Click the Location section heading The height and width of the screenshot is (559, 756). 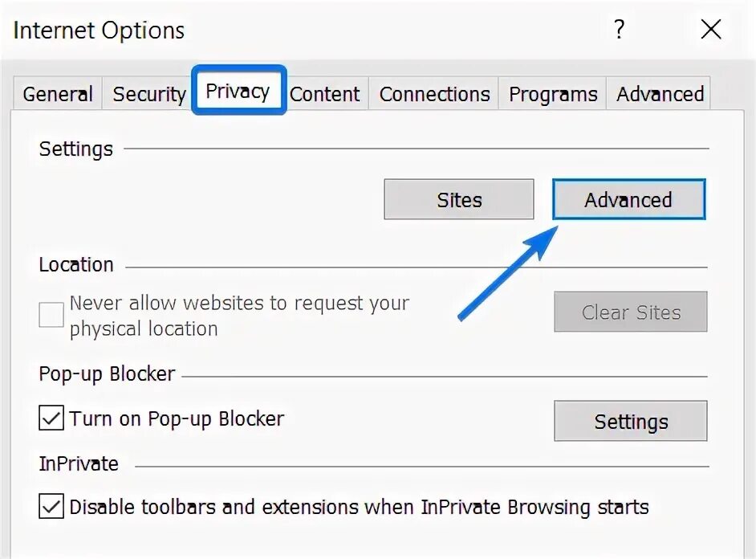(x=76, y=265)
